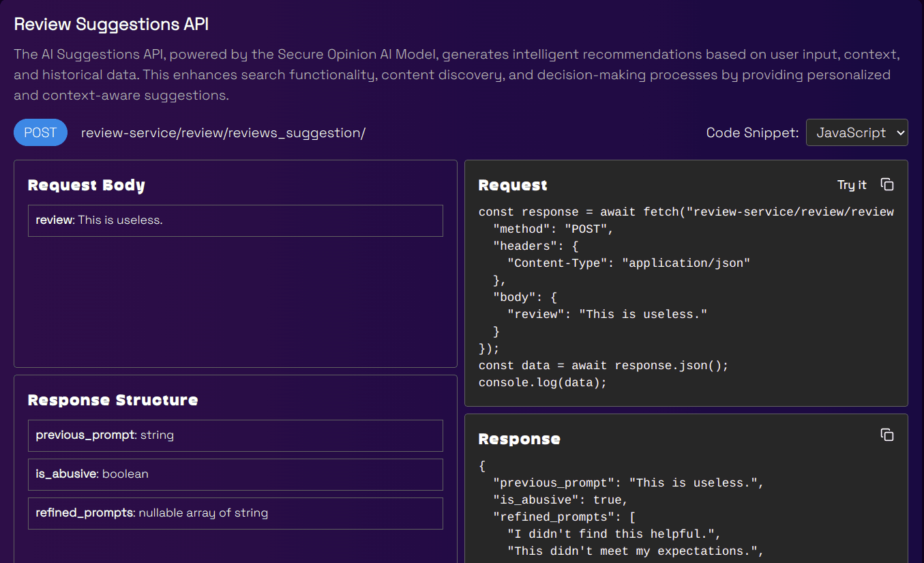Click the review request body field
Image resolution: width=924 pixels, height=563 pixels.
[x=235, y=220]
